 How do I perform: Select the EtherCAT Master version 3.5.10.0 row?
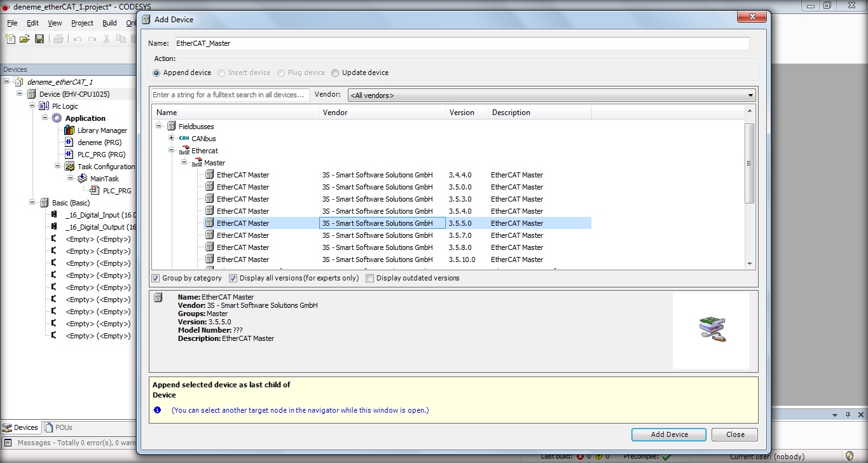[x=397, y=259]
